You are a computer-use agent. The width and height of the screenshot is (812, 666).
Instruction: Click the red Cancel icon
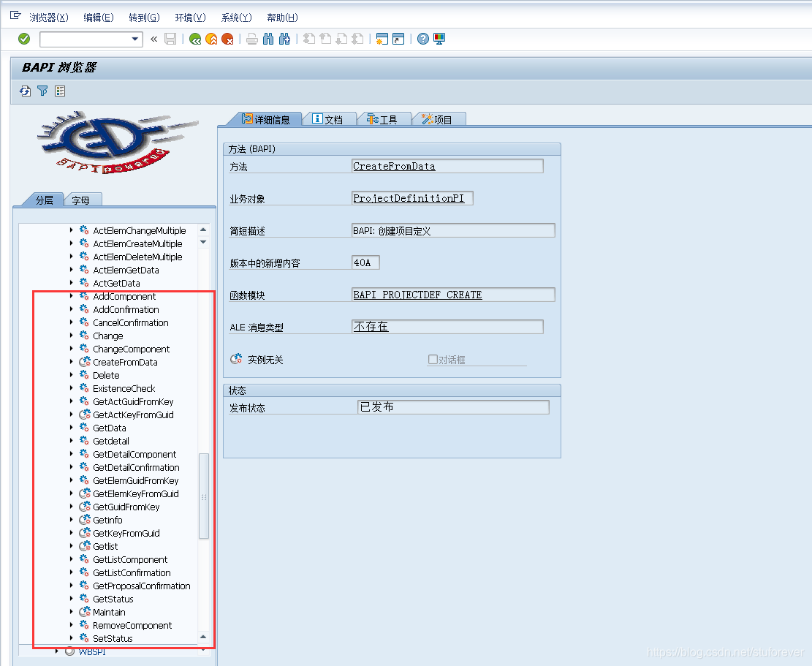coord(227,39)
